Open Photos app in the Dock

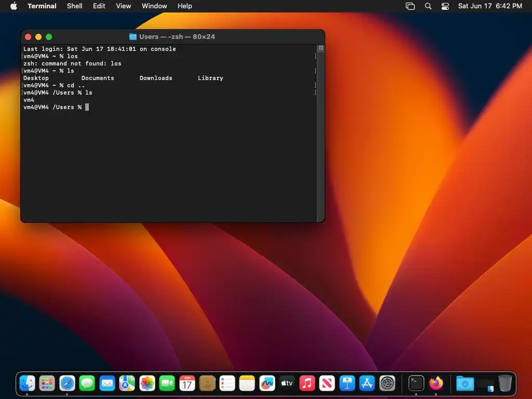(147, 383)
